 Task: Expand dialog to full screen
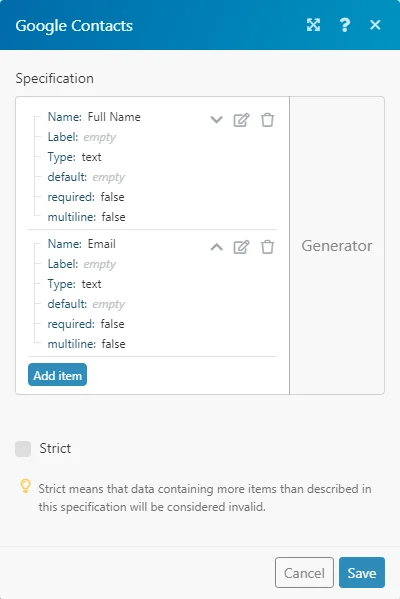point(313,25)
